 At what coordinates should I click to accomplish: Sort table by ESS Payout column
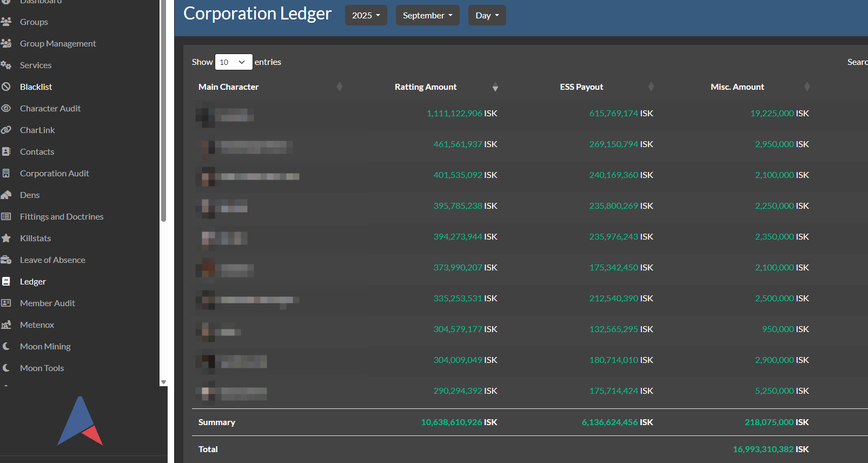pos(581,87)
